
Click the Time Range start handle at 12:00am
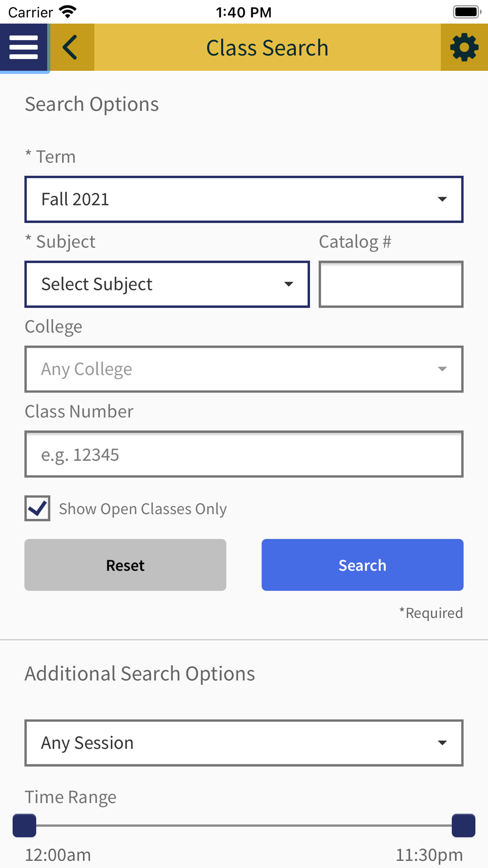point(24,826)
